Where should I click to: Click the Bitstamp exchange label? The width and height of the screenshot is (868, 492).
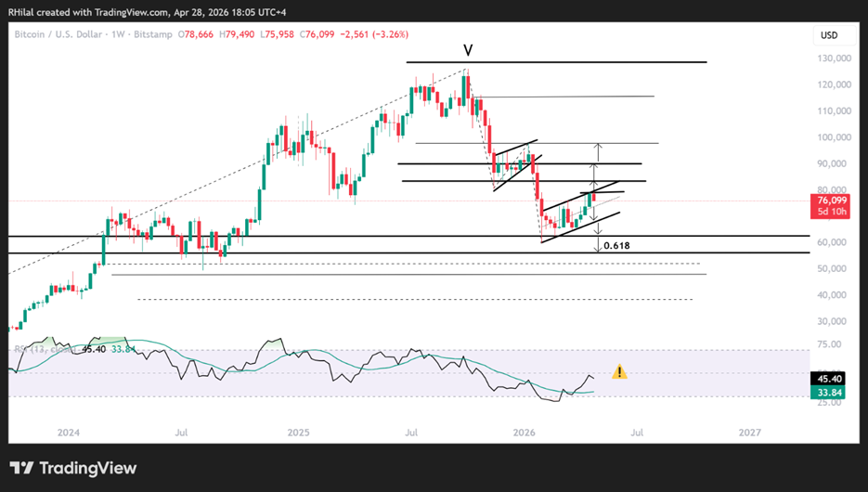tap(153, 34)
